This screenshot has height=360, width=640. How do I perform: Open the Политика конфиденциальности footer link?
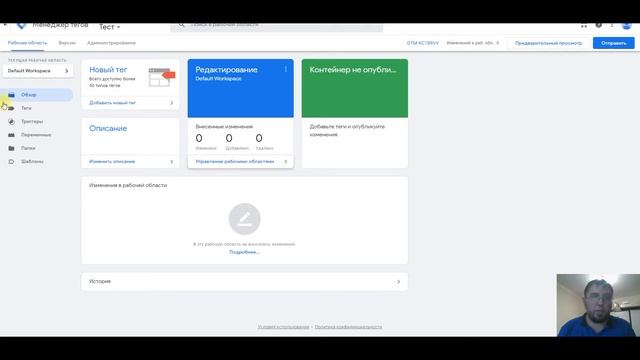coord(348,327)
